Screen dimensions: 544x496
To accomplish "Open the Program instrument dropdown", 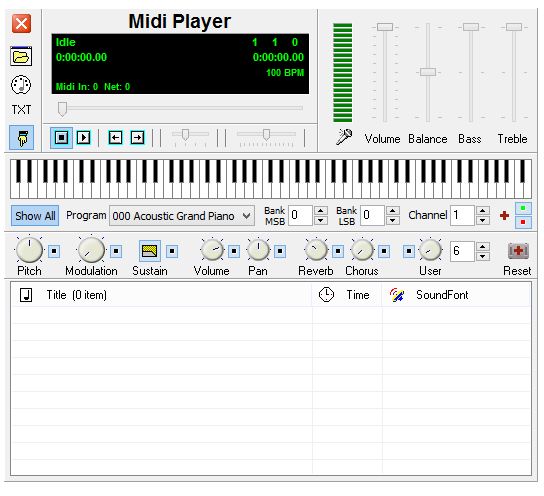I will pos(181,216).
